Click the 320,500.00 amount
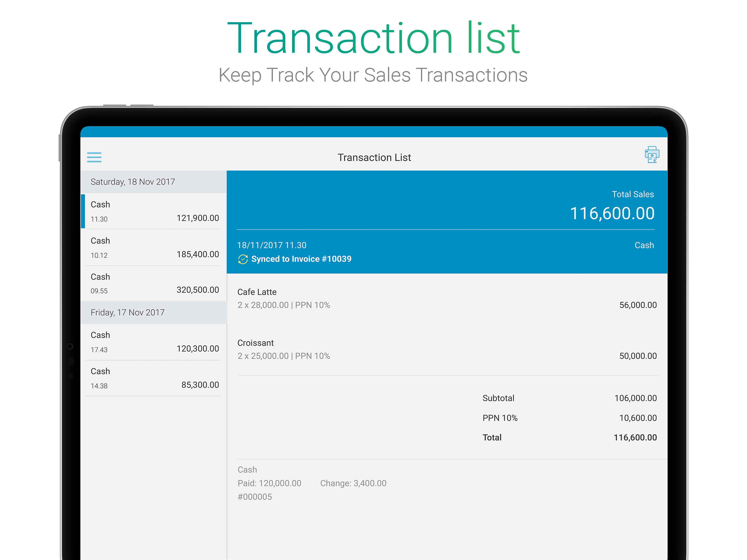747x560 pixels. point(198,290)
